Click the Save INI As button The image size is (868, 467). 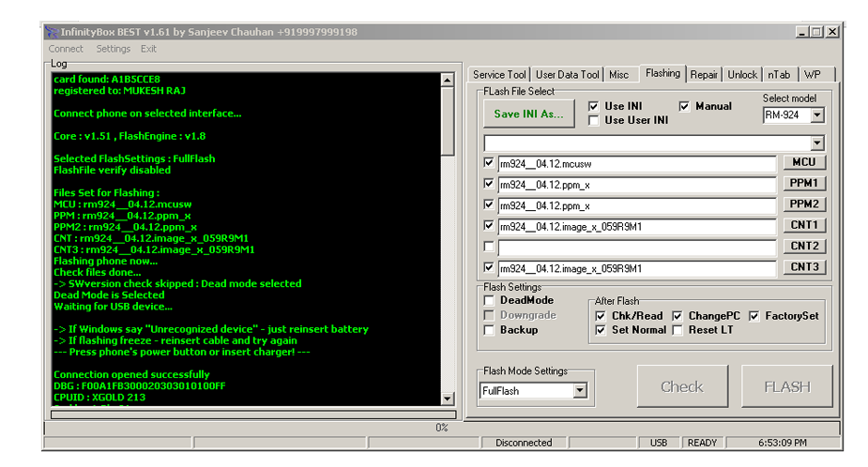528,114
